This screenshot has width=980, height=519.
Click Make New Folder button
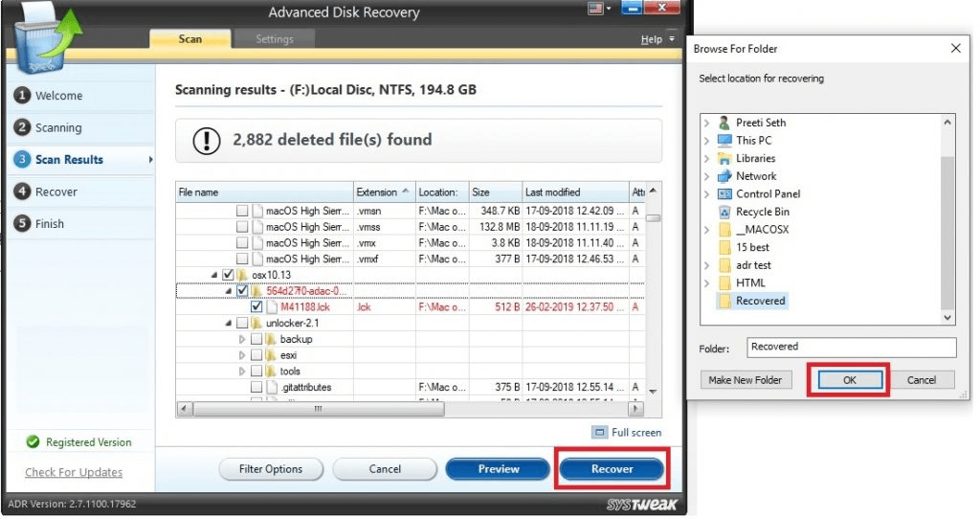click(745, 379)
